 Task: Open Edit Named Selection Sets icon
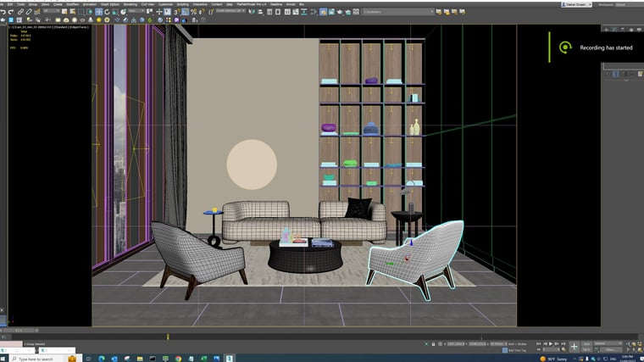point(211,12)
